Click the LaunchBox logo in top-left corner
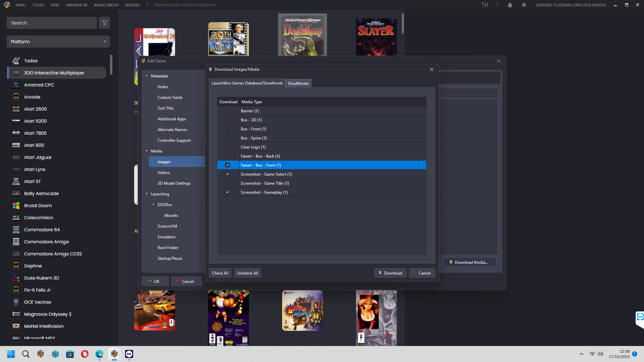 7,5
